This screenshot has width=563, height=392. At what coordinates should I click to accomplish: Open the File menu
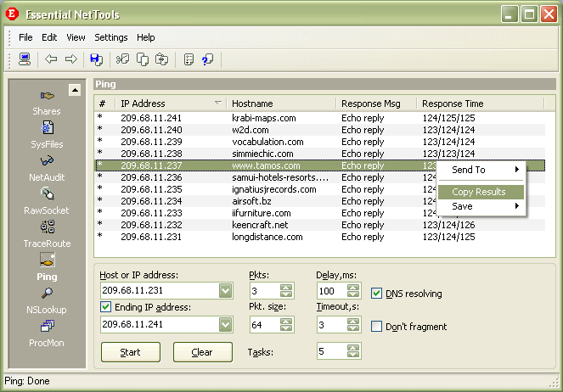point(25,37)
